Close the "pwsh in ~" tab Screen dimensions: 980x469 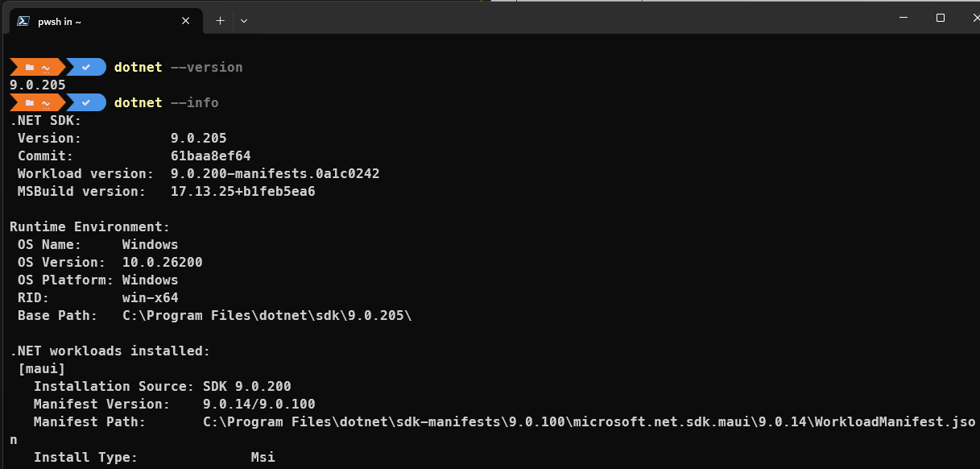point(186,22)
